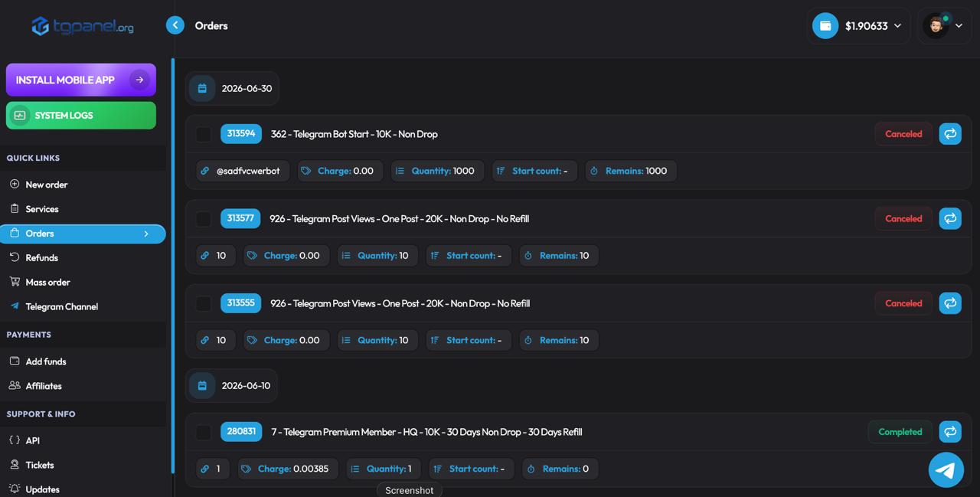980x497 pixels.
Task: Reorder order 313577 with the repeat icon
Action: (950, 219)
